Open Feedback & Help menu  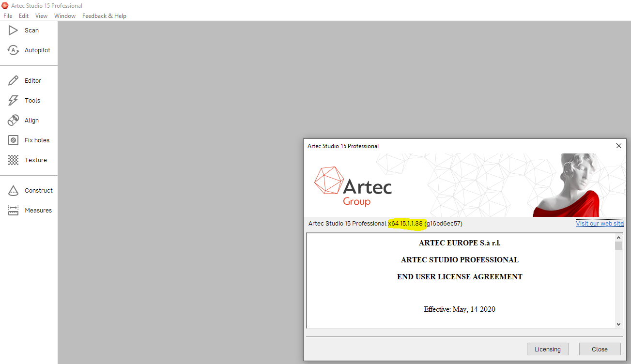[x=104, y=16]
